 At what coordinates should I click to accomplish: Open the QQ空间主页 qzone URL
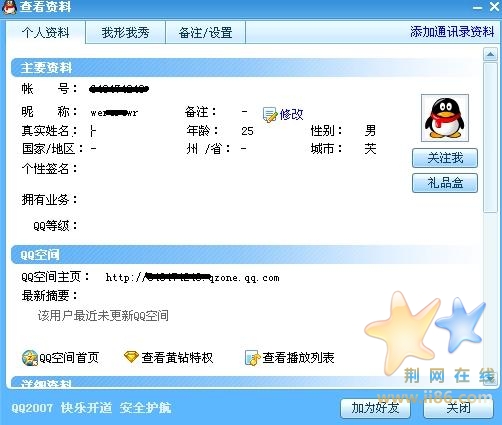pos(192,277)
